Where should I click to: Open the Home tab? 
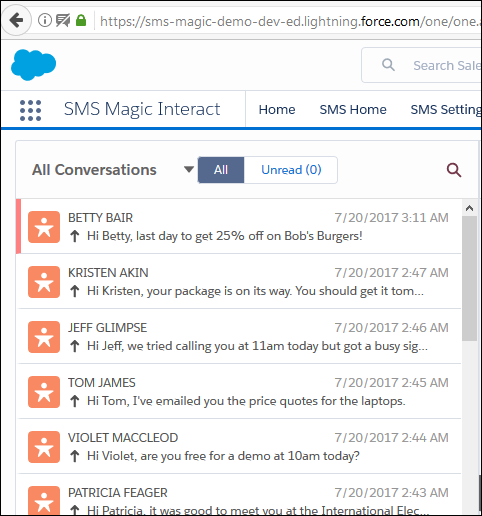pos(277,110)
